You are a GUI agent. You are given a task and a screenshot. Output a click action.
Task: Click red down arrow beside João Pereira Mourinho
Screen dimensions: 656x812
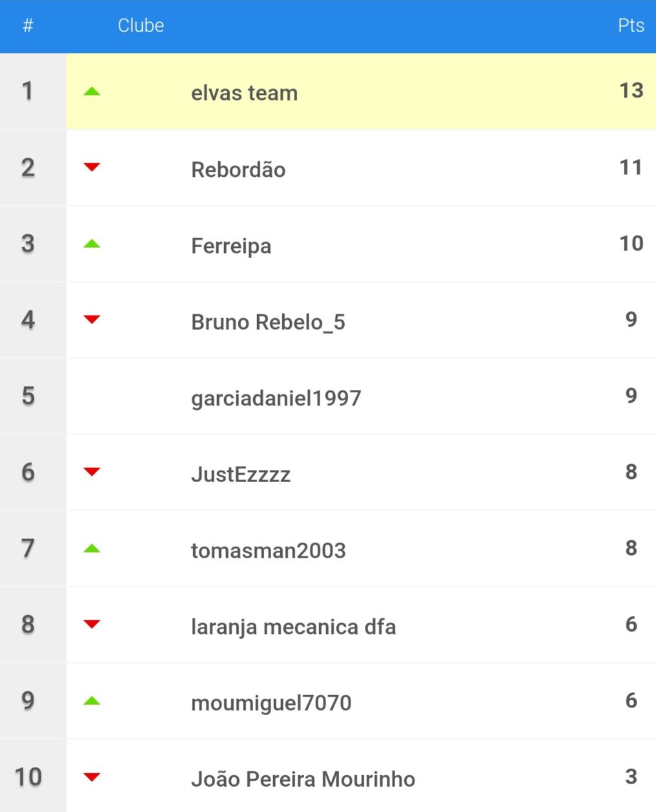92,776
